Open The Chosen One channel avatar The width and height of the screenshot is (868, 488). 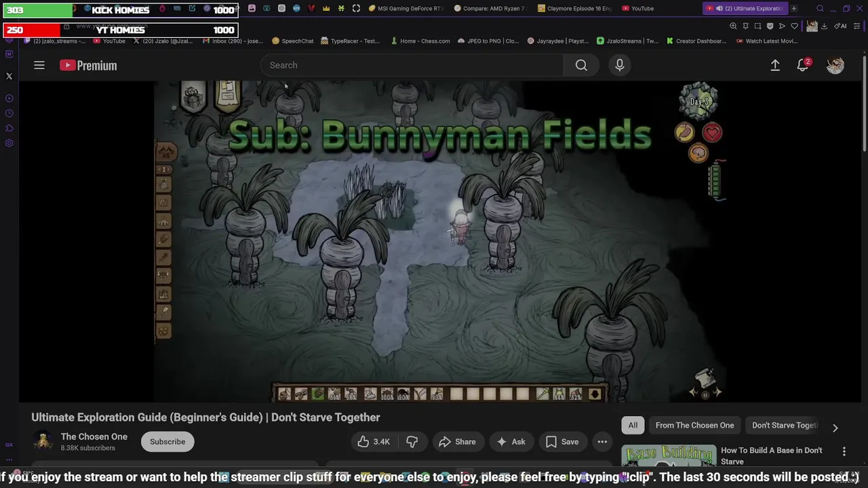[x=43, y=442]
